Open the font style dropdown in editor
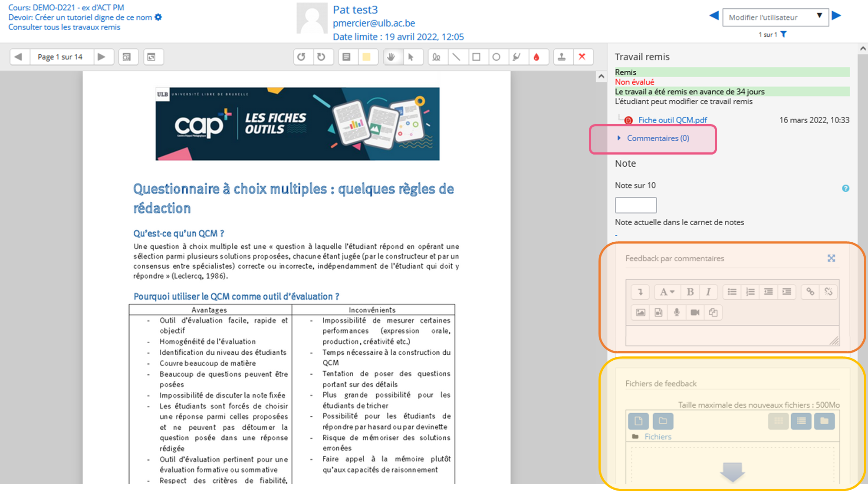 point(667,292)
